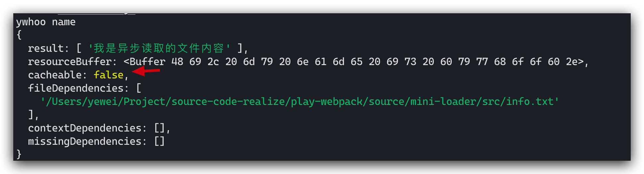Click the green Chinese result string
Screen dimensions: 644x174
pyautogui.click(x=159, y=48)
